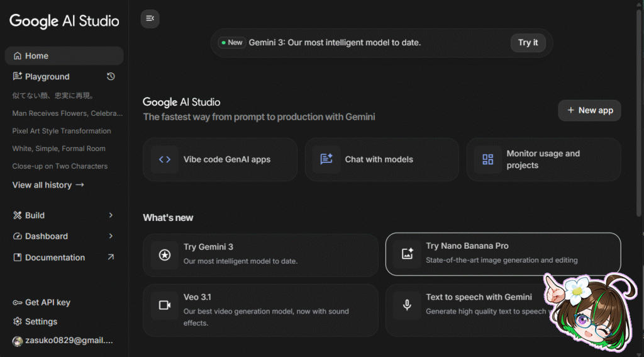Open Documentation external link in sidebar
Image resolution: width=644 pixels, height=357 pixels.
(111, 258)
